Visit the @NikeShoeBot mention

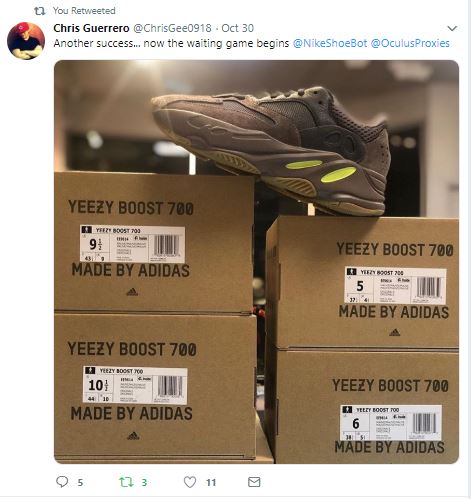tap(330, 43)
